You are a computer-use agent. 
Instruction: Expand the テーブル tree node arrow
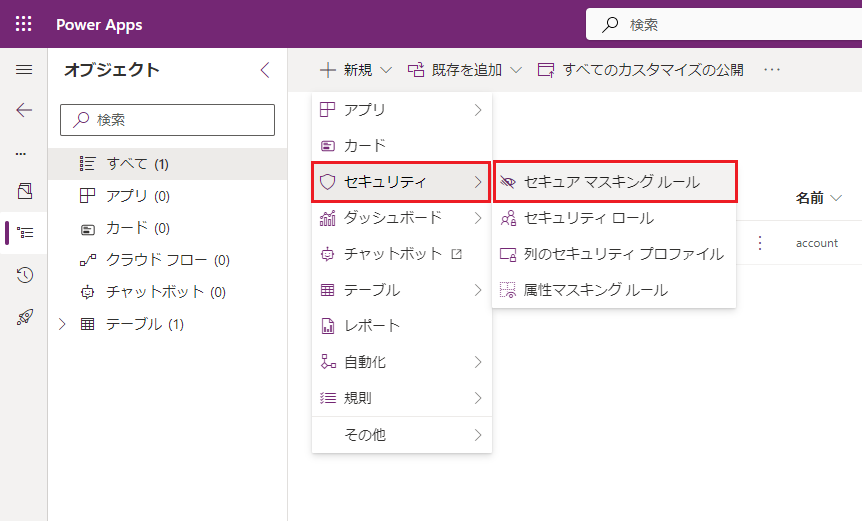point(64,324)
